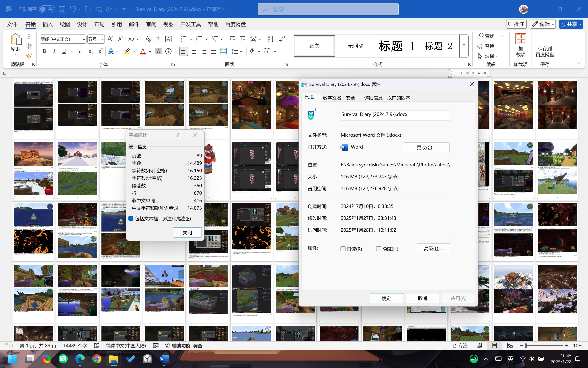588x368 pixels.
Task: Align paragraph text to the right
Action: click(204, 51)
